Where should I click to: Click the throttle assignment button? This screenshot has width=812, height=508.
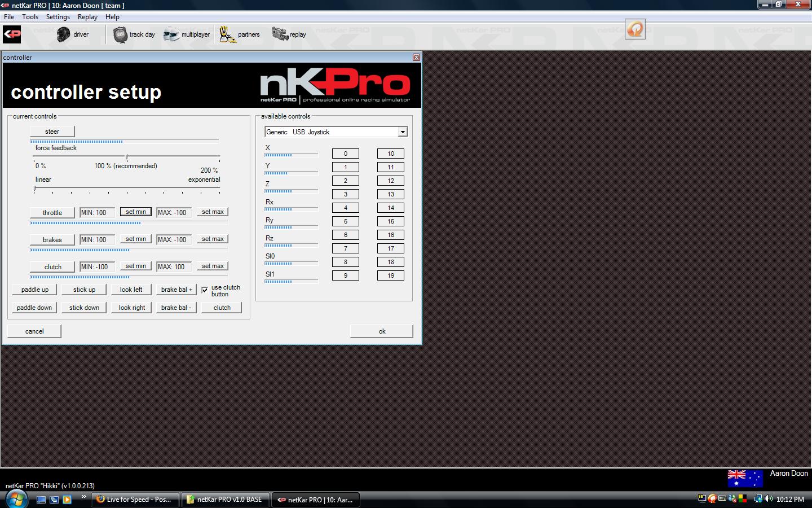coord(52,213)
